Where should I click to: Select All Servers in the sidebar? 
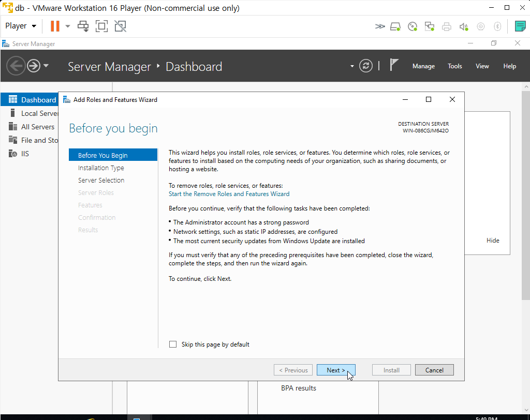pyautogui.click(x=30, y=127)
